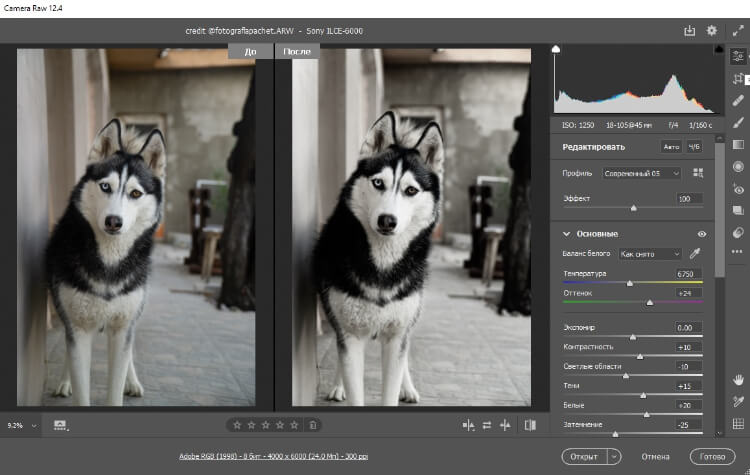The width and height of the screenshot is (750, 475).
Task: Click the save image icon
Action: click(689, 31)
